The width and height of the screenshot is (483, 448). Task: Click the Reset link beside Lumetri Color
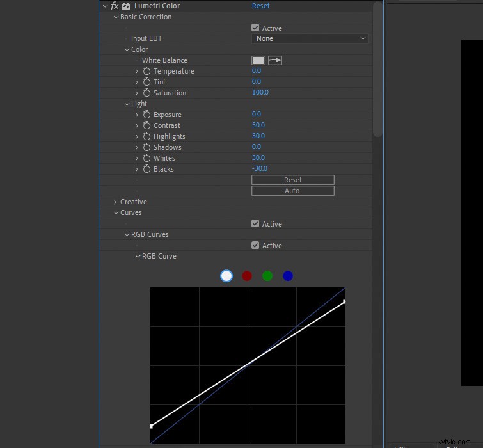(x=260, y=6)
